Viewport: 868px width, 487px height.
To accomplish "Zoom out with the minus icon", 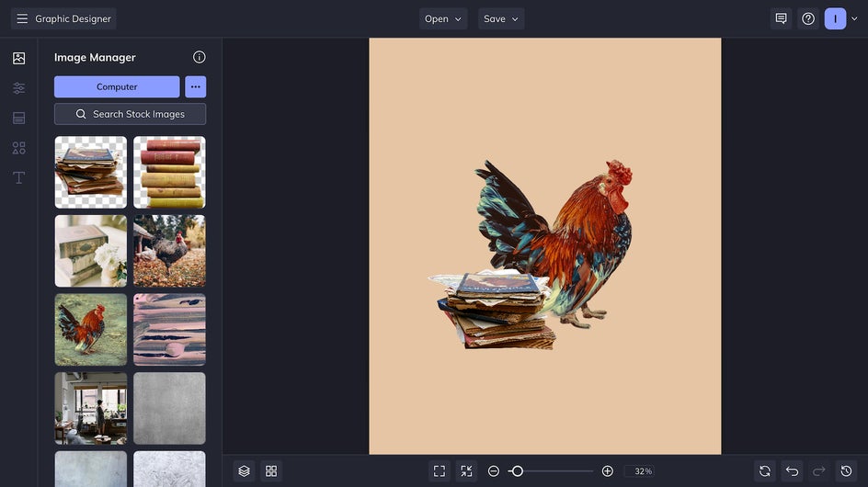I will pyautogui.click(x=494, y=471).
